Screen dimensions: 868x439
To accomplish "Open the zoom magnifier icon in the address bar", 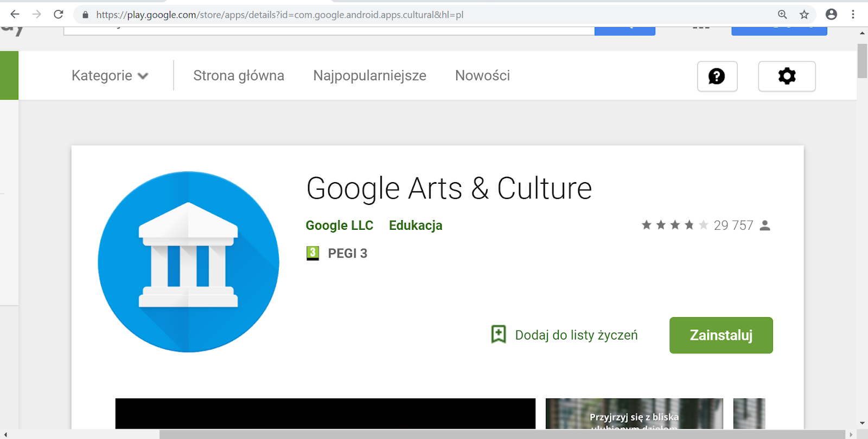I will (782, 15).
